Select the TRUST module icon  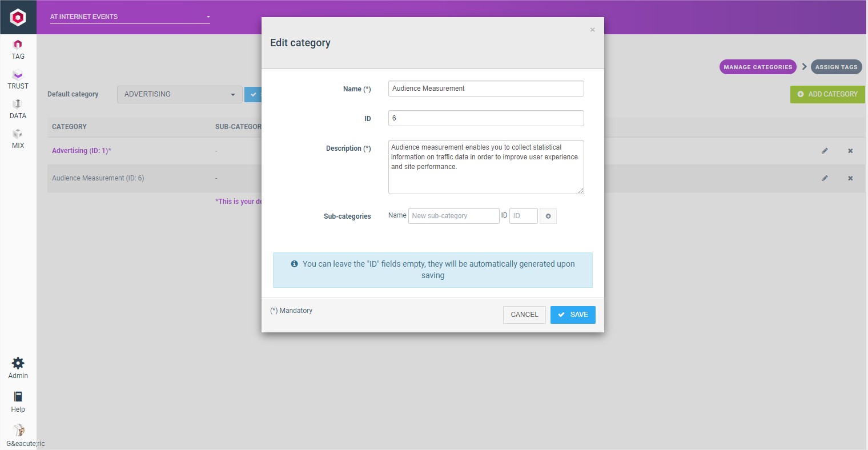[18, 79]
